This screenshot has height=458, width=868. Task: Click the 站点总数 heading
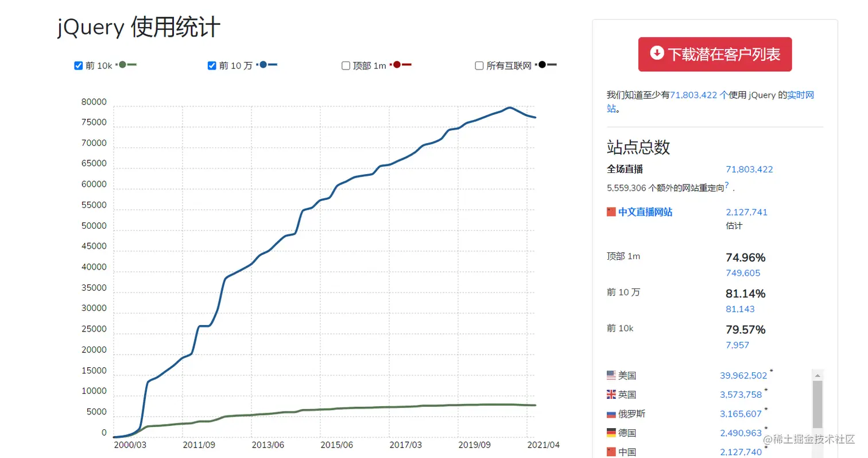(638, 147)
